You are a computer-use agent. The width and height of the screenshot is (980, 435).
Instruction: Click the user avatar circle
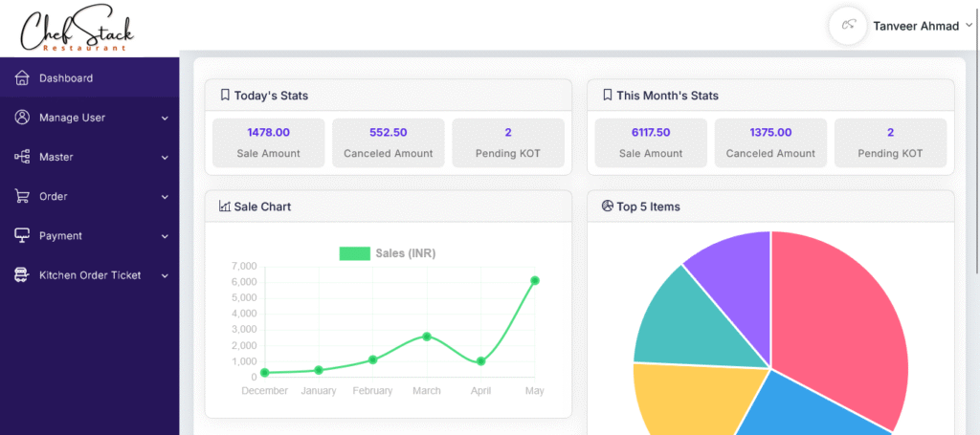[848, 26]
